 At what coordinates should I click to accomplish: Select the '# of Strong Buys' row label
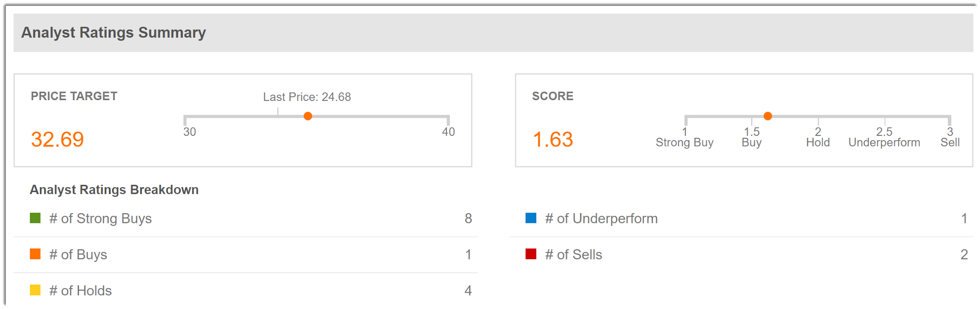coord(100,218)
